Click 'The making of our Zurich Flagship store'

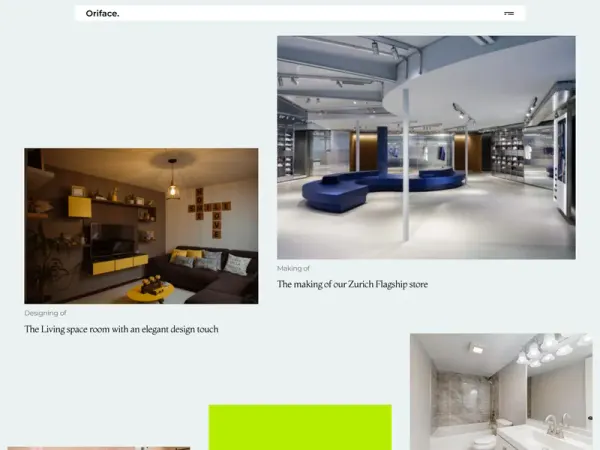(x=352, y=284)
